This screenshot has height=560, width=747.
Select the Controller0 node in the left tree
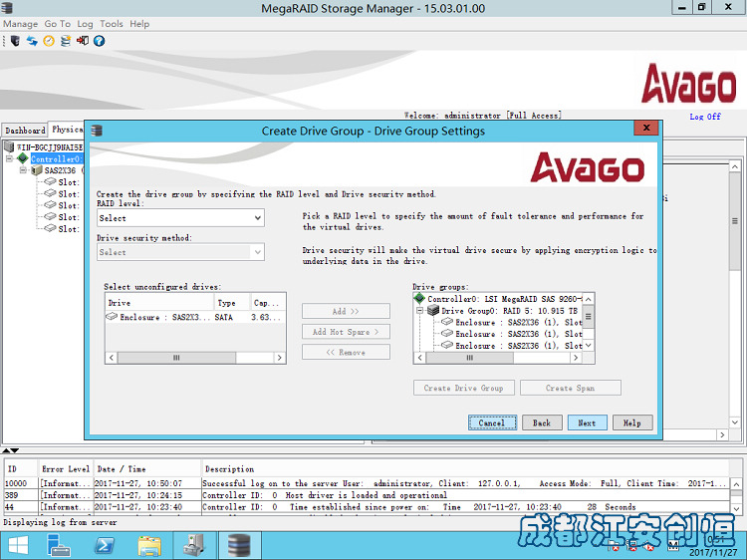[x=56, y=158]
